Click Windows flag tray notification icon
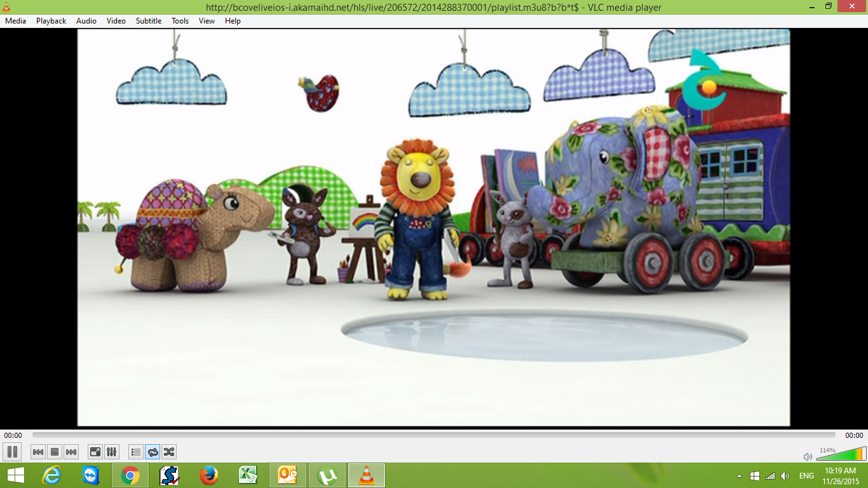Image resolution: width=868 pixels, height=488 pixels. pos(755,476)
